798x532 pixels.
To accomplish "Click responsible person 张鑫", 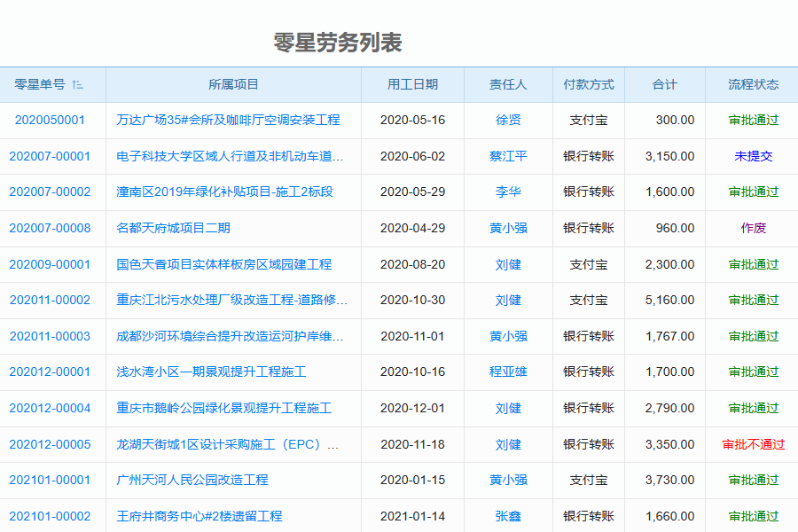I will (508, 516).
